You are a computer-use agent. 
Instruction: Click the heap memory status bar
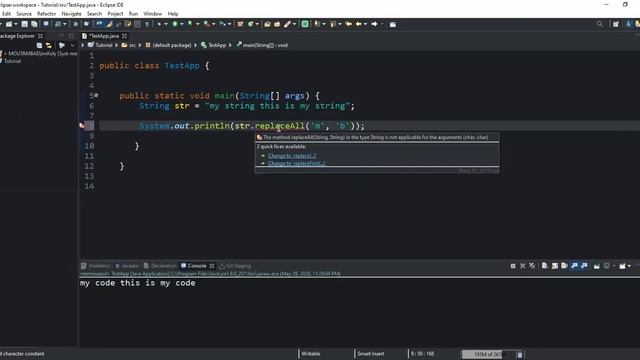[488, 354]
